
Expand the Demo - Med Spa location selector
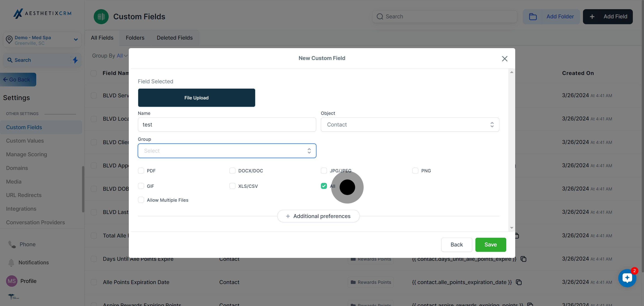42,40
